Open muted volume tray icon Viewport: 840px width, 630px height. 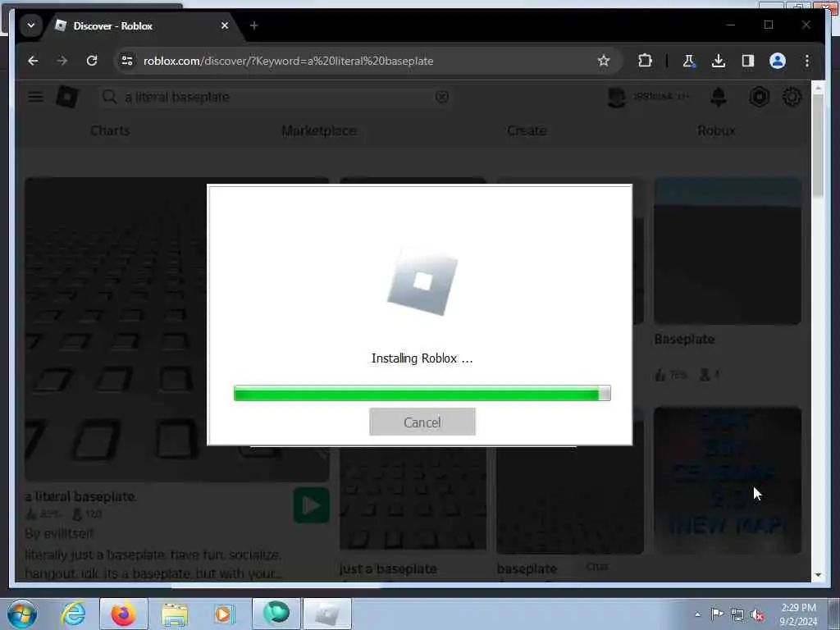757,615
